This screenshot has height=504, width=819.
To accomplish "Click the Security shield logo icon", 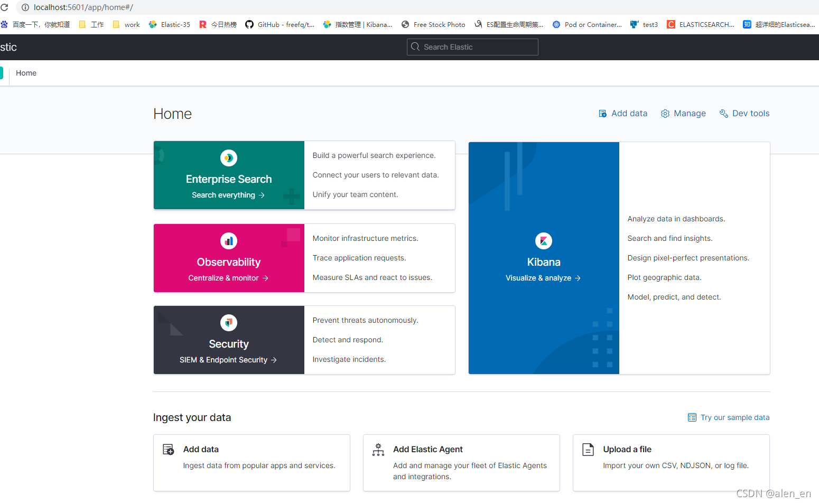I will coord(229,323).
